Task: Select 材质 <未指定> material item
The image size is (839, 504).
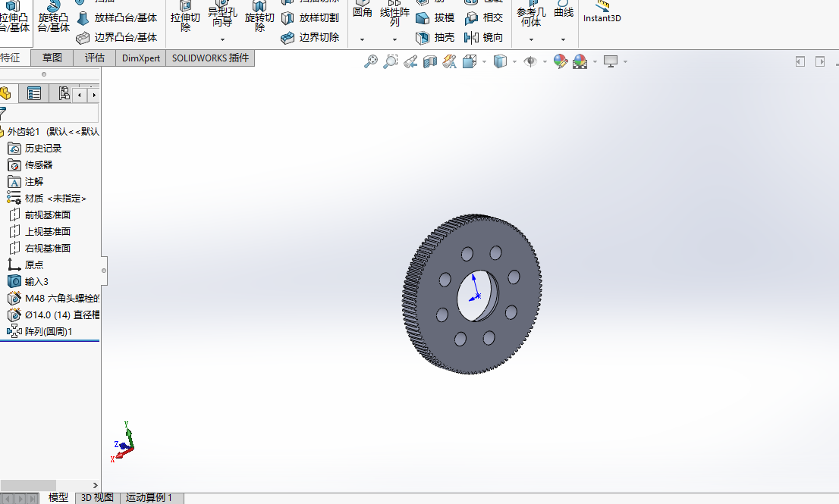Action: 46,199
